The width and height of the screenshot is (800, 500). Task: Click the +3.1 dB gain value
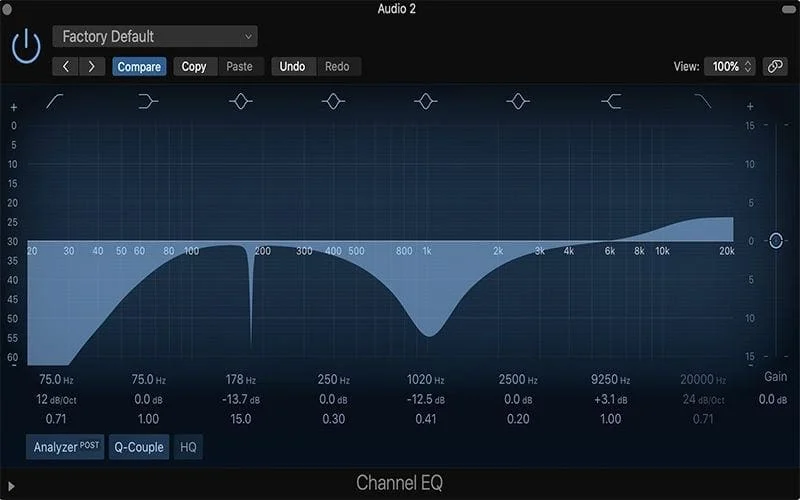[610, 399]
